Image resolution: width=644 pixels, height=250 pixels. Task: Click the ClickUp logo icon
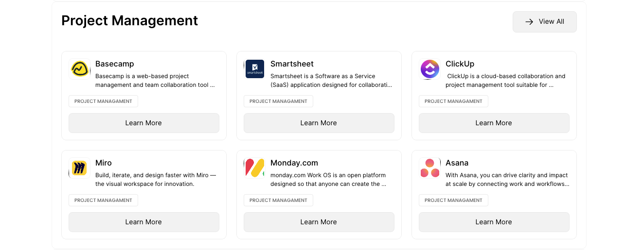click(429, 69)
